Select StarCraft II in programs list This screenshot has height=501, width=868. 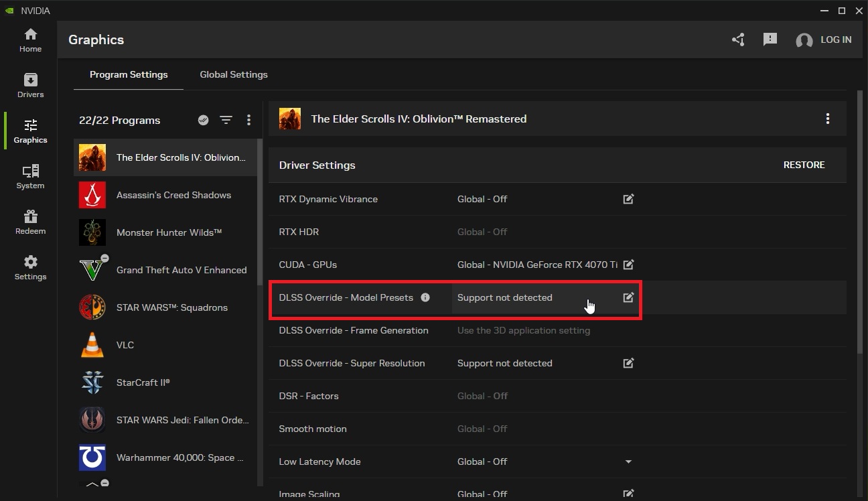[x=165, y=382]
